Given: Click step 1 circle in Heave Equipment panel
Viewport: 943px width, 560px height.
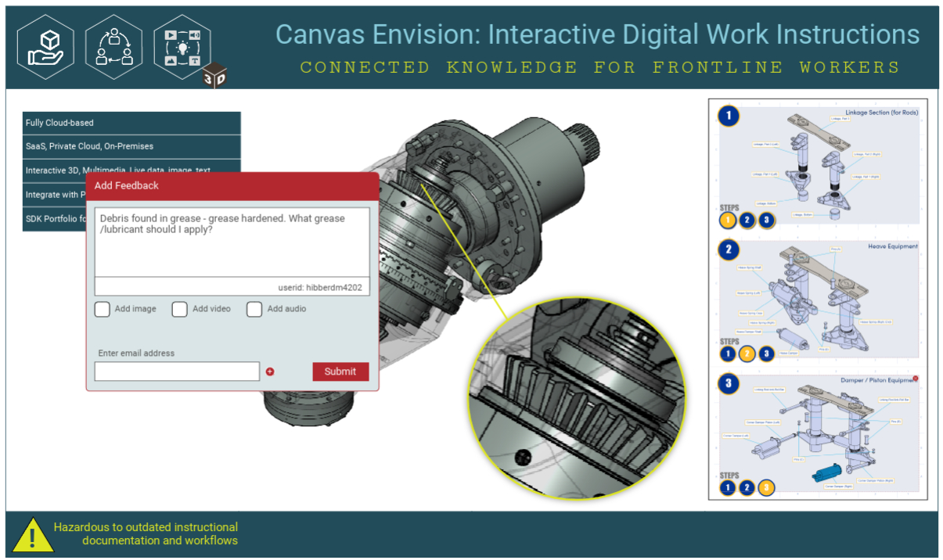Looking at the screenshot, I should [728, 354].
